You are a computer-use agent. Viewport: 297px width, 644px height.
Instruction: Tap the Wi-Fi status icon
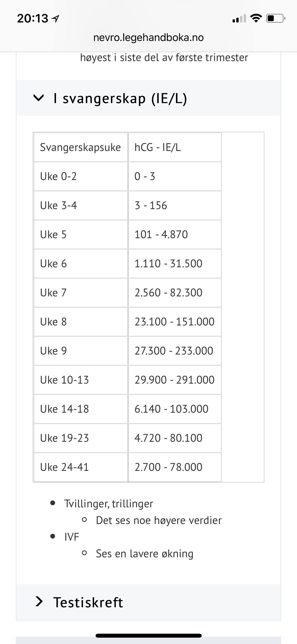click(255, 18)
